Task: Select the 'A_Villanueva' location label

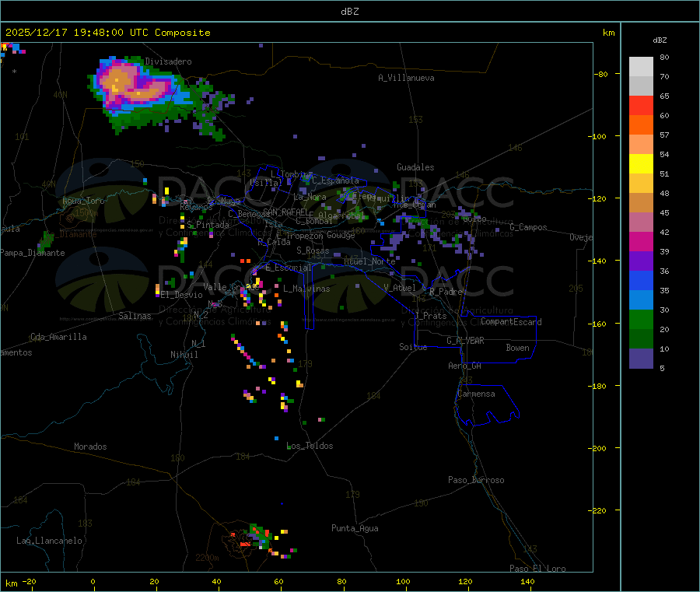Action: pos(406,78)
